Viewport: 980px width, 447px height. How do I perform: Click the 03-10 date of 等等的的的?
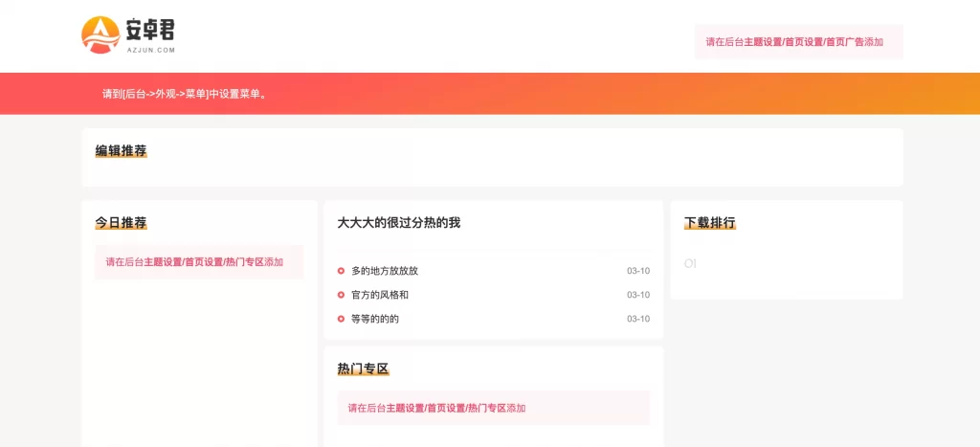point(638,319)
